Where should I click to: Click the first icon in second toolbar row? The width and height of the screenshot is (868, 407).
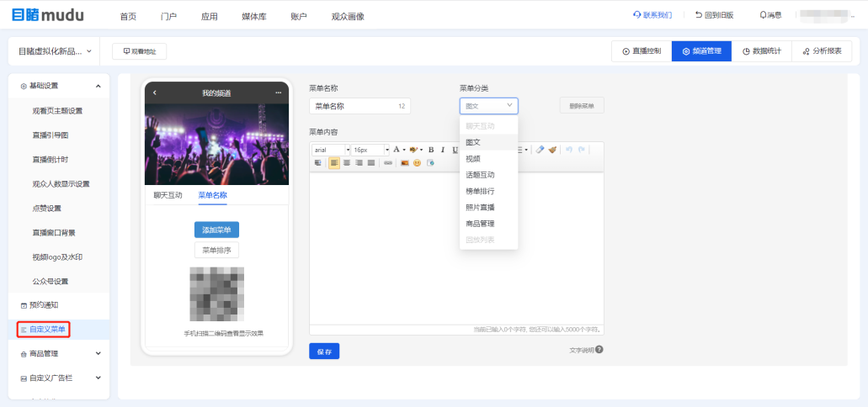click(317, 162)
